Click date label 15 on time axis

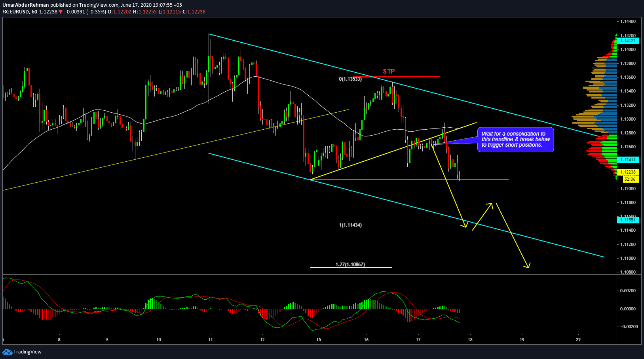tap(319, 340)
